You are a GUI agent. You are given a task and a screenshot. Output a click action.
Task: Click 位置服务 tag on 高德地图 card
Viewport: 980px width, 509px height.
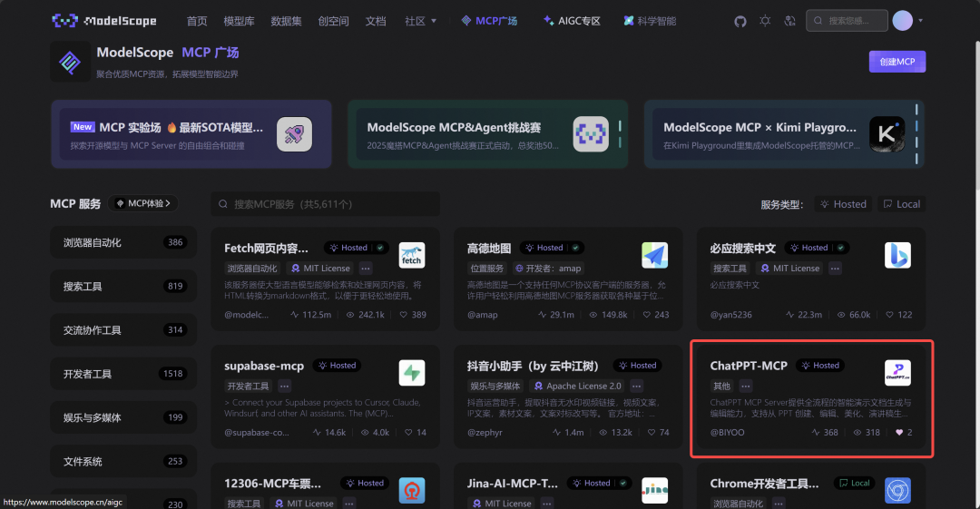pos(487,269)
